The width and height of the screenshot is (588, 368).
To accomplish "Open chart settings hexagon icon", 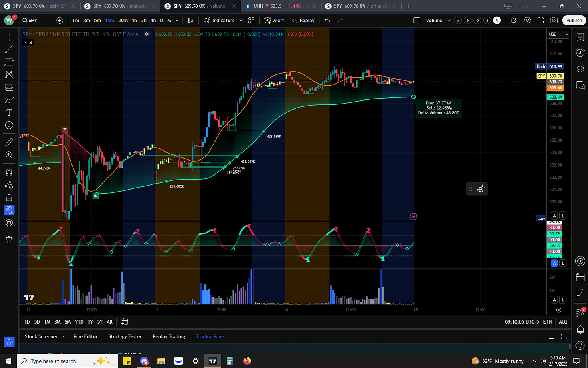I will tap(527, 20).
